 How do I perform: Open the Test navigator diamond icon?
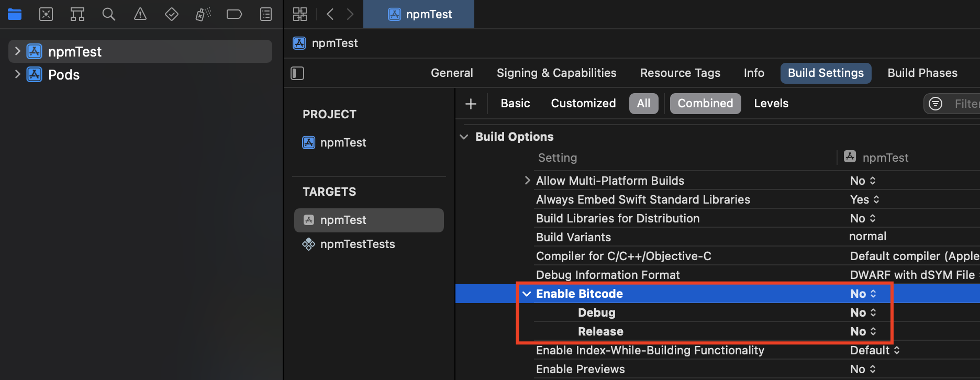click(x=172, y=14)
